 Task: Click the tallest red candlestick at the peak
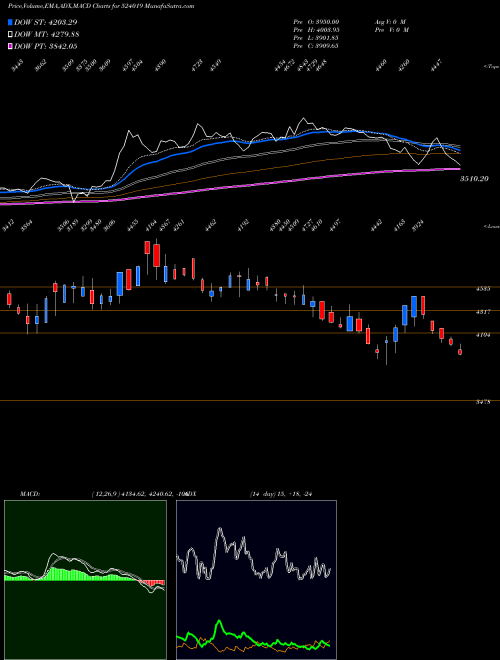[157, 255]
